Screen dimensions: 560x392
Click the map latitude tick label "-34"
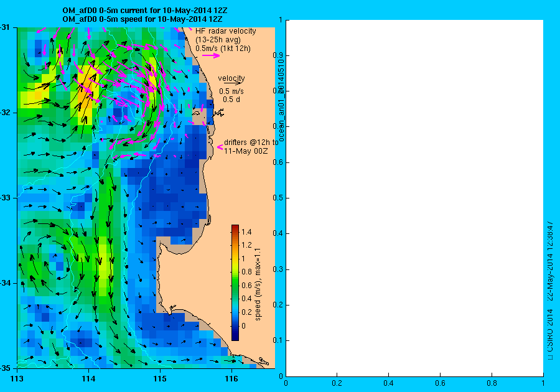[x=6, y=283]
